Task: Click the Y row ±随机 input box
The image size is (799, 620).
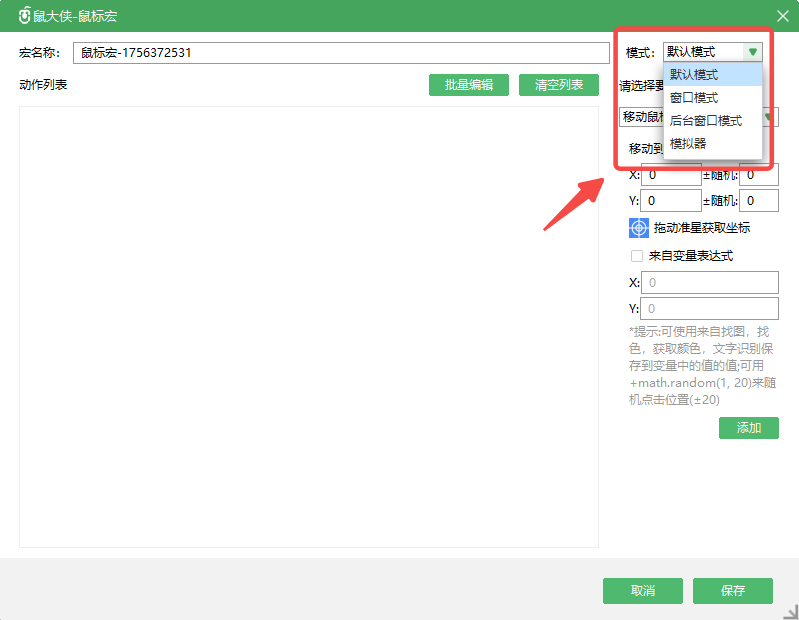Action: pyautogui.click(x=758, y=201)
